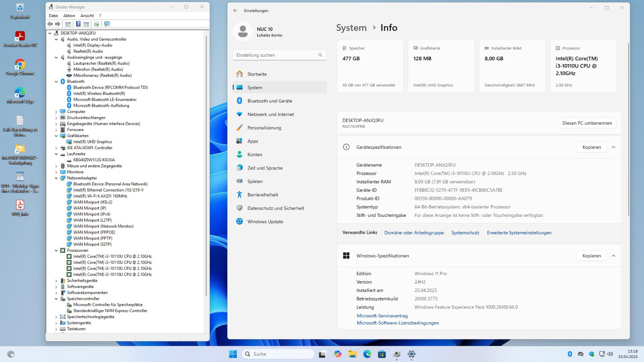Go back with the Einstellungen back arrow
The width and height of the screenshot is (644, 362).
point(235,10)
